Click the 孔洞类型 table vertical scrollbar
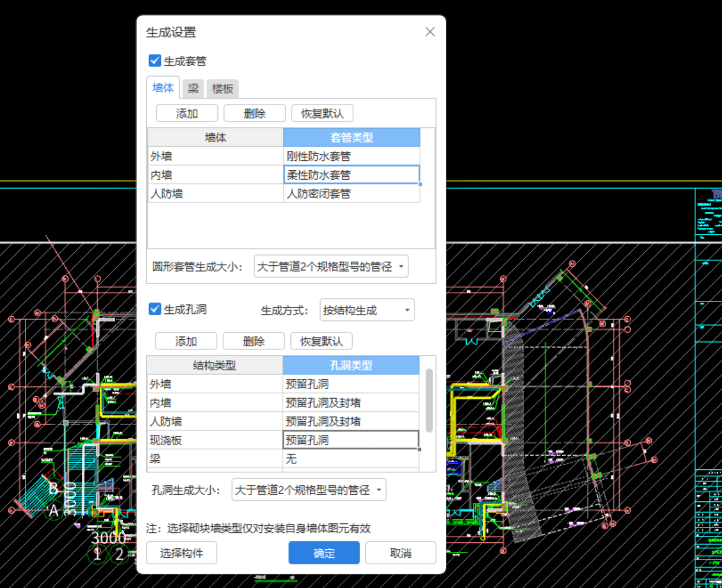 [x=429, y=401]
